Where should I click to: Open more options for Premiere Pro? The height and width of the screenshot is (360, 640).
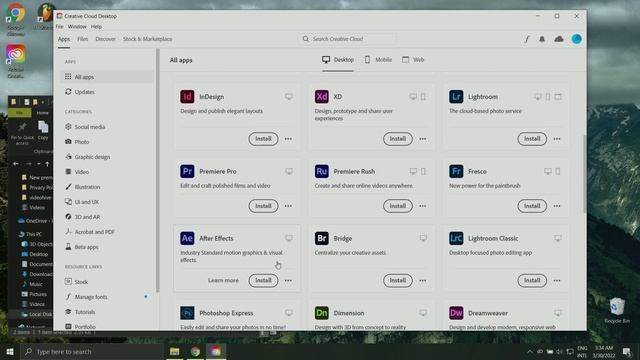pyautogui.click(x=288, y=206)
